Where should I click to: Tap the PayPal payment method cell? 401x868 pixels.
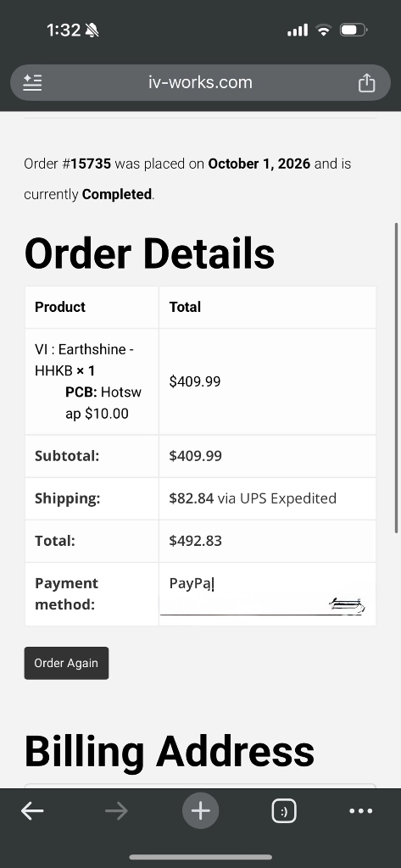(x=268, y=594)
